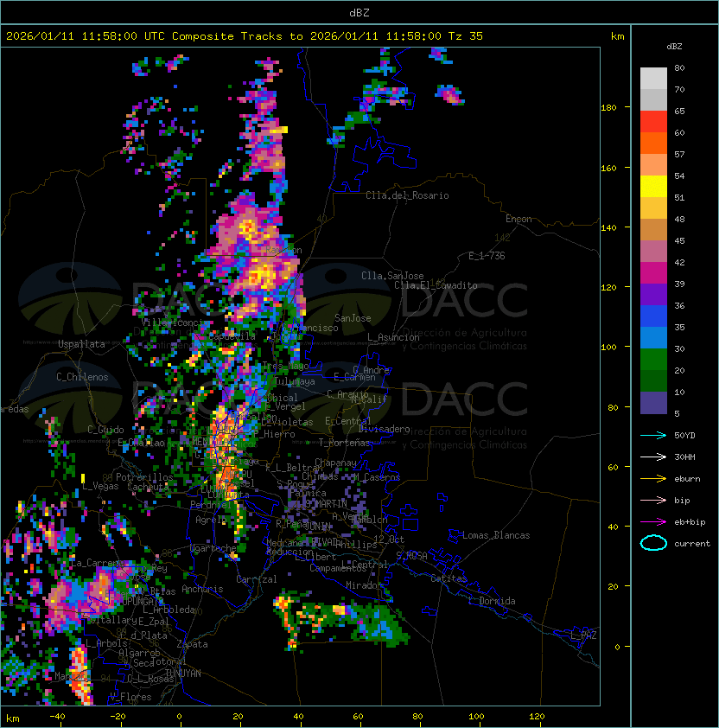
Task: Click the Clla.del_Rosario map label
Action: click(x=407, y=195)
